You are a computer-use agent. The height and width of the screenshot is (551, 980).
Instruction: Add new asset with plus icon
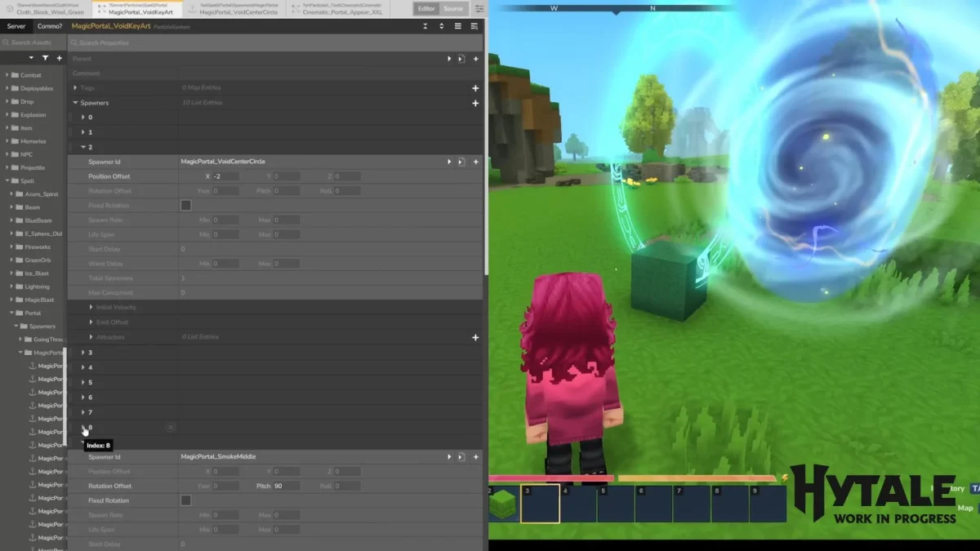tap(59, 59)
